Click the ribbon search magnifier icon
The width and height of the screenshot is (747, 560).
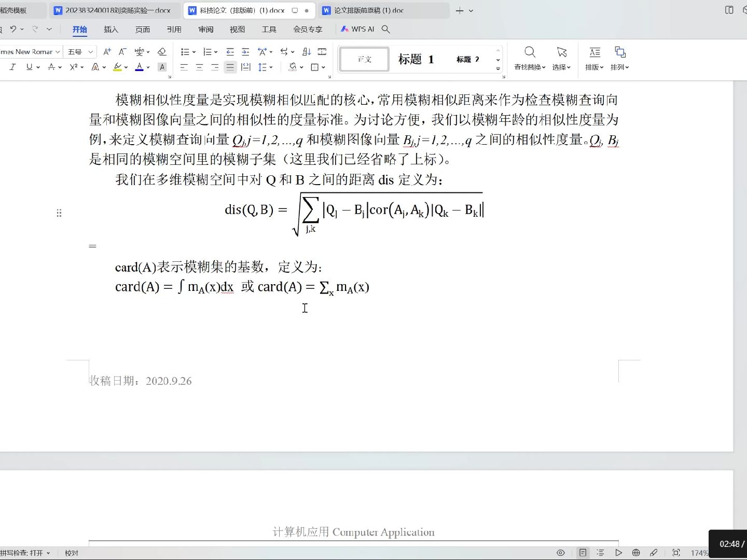click(386, 30)
